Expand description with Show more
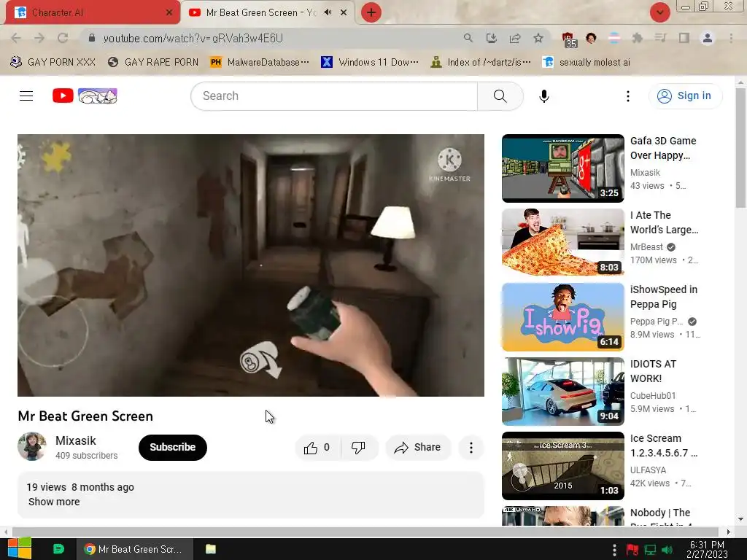This screenshot has width=747, height=560. click(x=54, y=502)
